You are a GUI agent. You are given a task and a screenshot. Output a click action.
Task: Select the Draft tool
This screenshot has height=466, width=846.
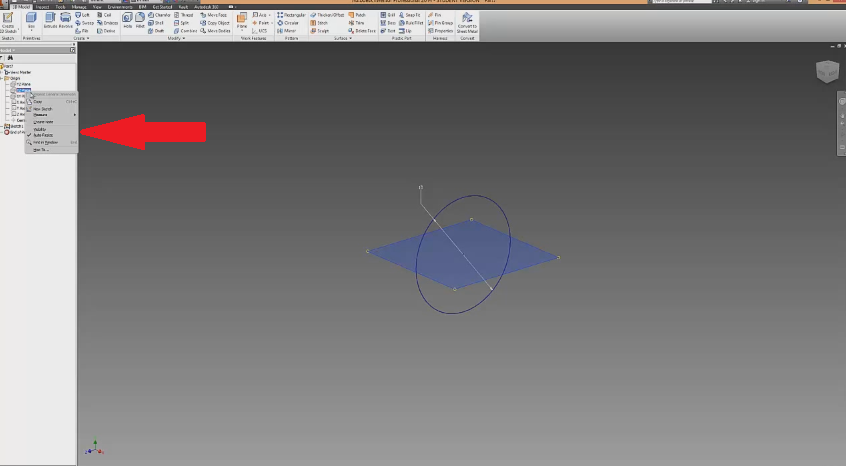(x=156, y=31)
